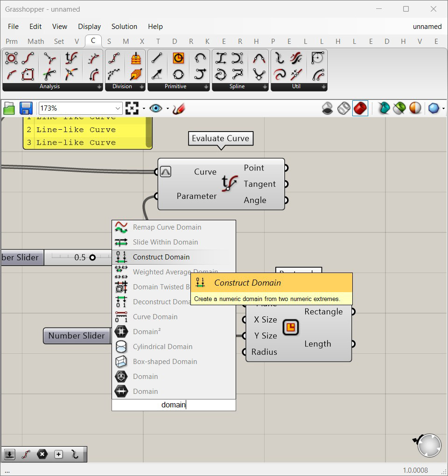
Task: Click the blue mesh quality polygon icon
Action: pos(434,108)
